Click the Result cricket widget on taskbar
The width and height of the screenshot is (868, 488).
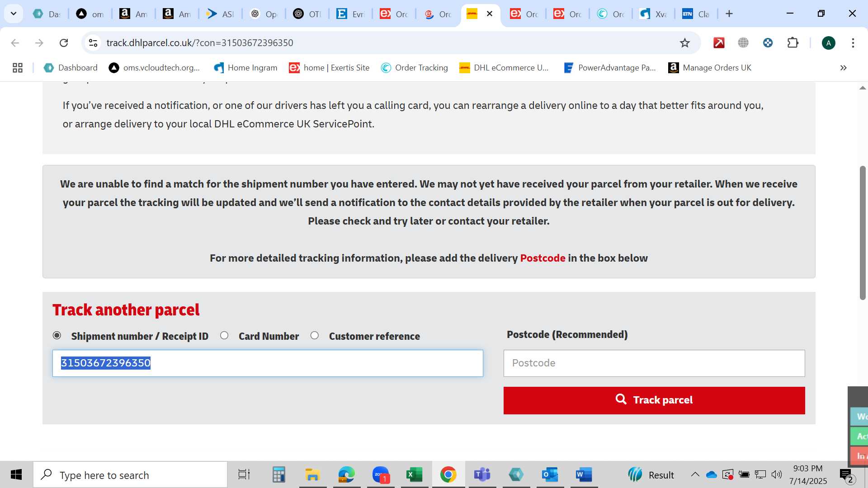pos(651,475)
